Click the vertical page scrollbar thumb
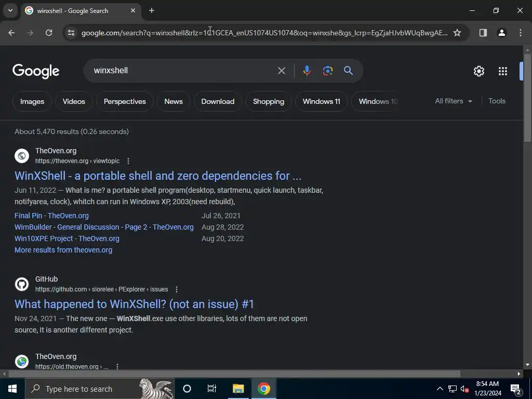The width and height of the screenshot is (532, 399). click(x=527, y=97)
